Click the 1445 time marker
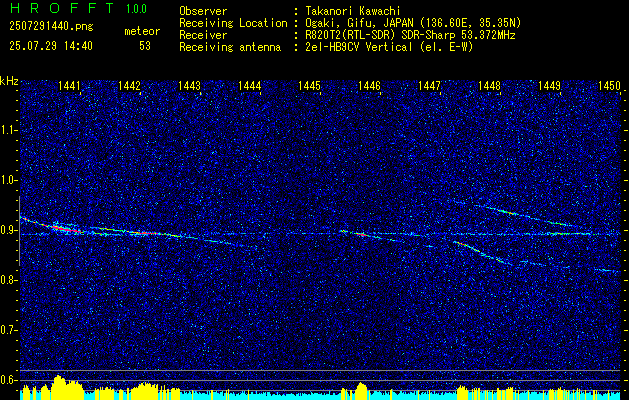 click(309, 86)
